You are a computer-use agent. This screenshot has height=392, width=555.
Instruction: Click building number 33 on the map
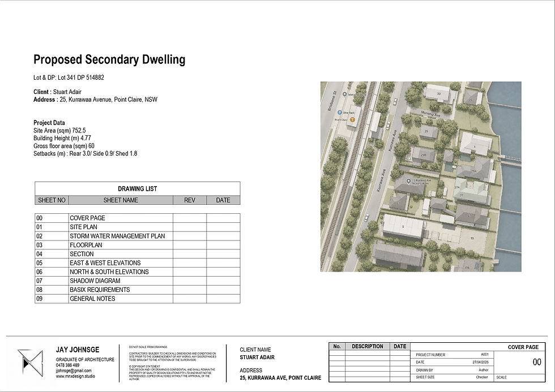(439, 94)
